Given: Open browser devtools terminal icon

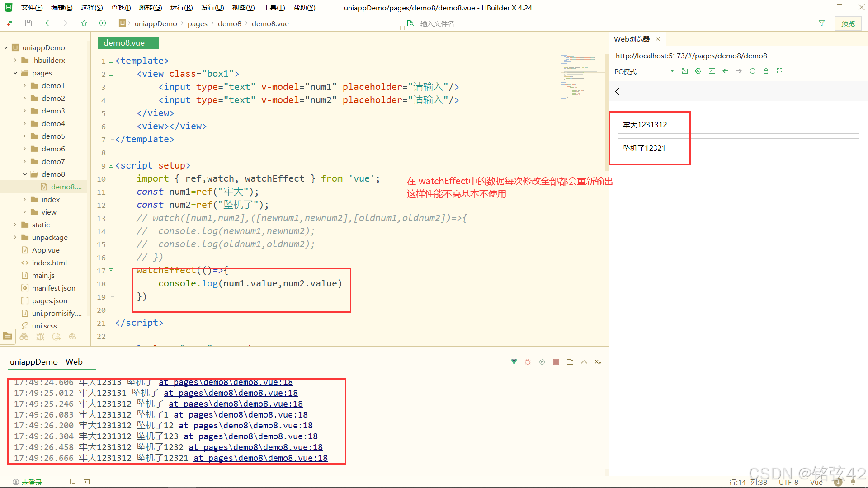Looking at the screenshot, I should (x=712, y=71).
